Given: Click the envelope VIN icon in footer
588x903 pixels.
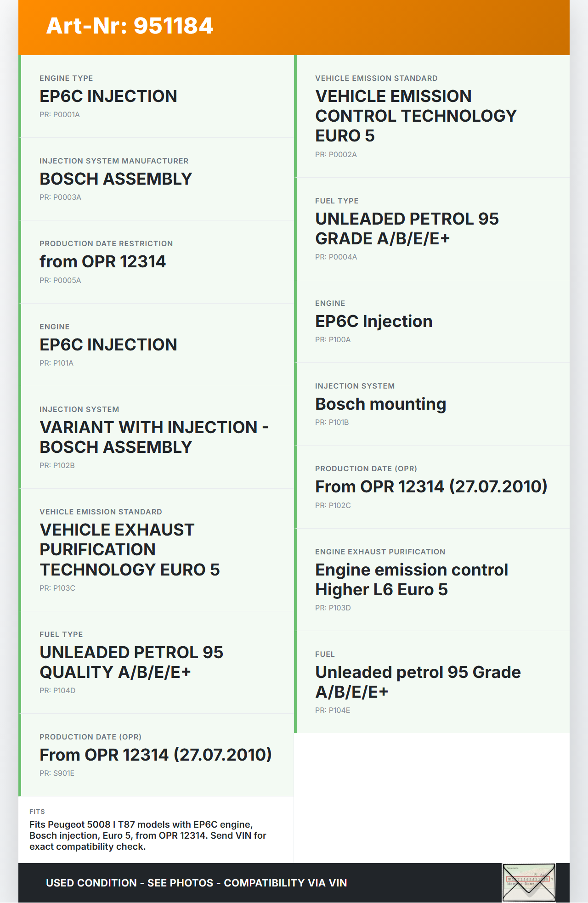Looking at the screenshot, I should 529,882.
